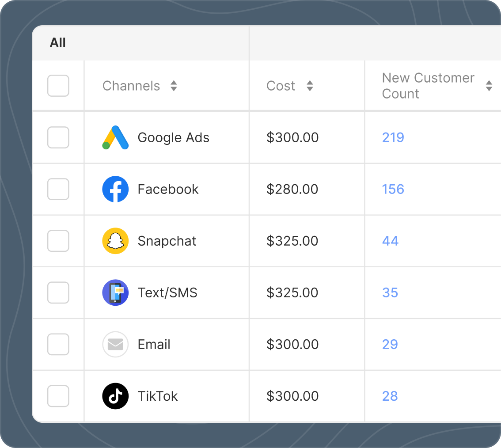Switch to the All tab

coord(58,43)
